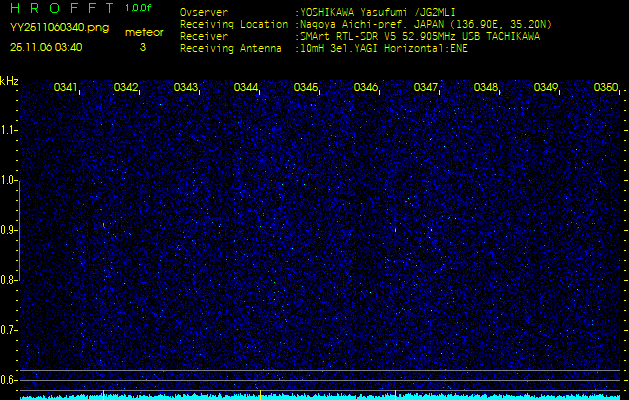Select the YY2611060340.png filename text
The image size is (629, 400).
point(59,28)
